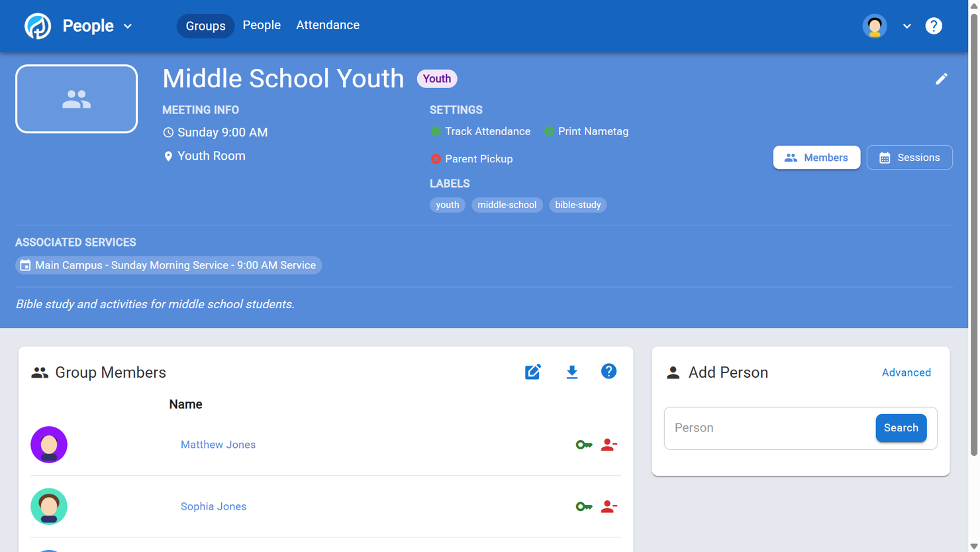Click the Name column header
This screenshot has width=980, height=552.
[x=185, y=404]
